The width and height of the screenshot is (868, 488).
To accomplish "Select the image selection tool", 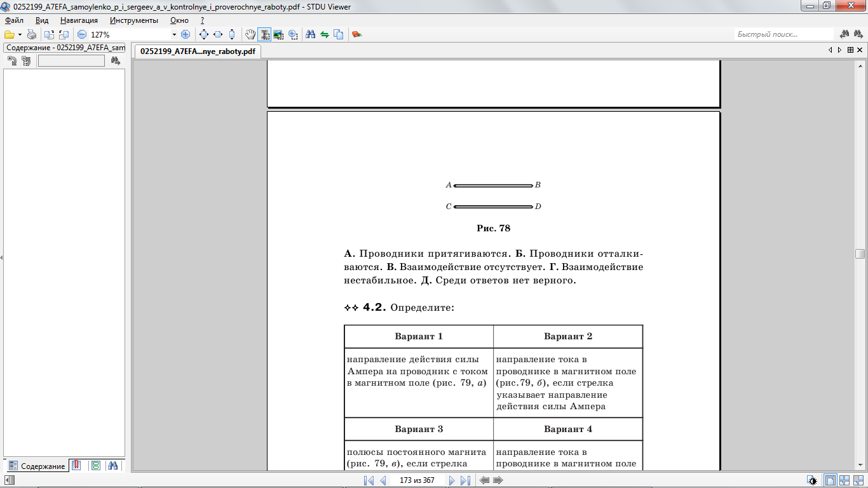I will pyautogui.click(x=278, y=34).
